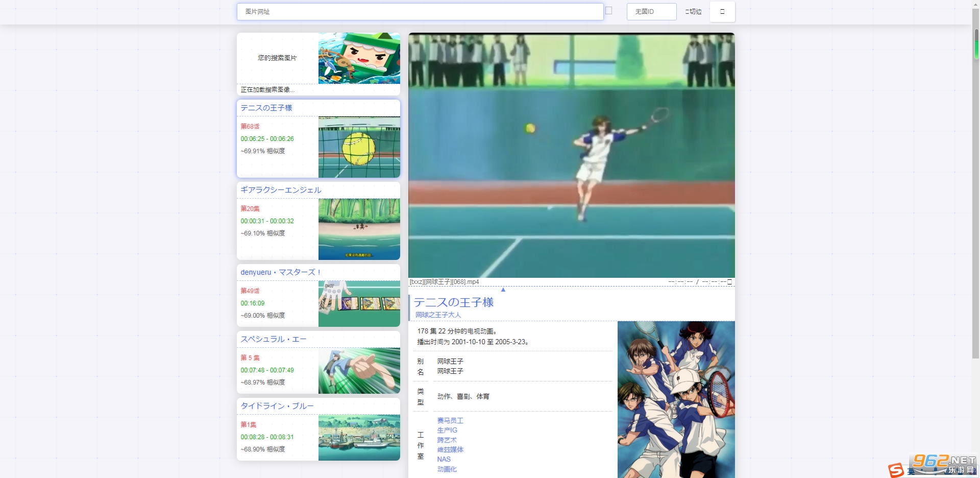Open the 网球之王子大人 subtitle link
Screen dimensions: 980x478
[x=438, y=315]
